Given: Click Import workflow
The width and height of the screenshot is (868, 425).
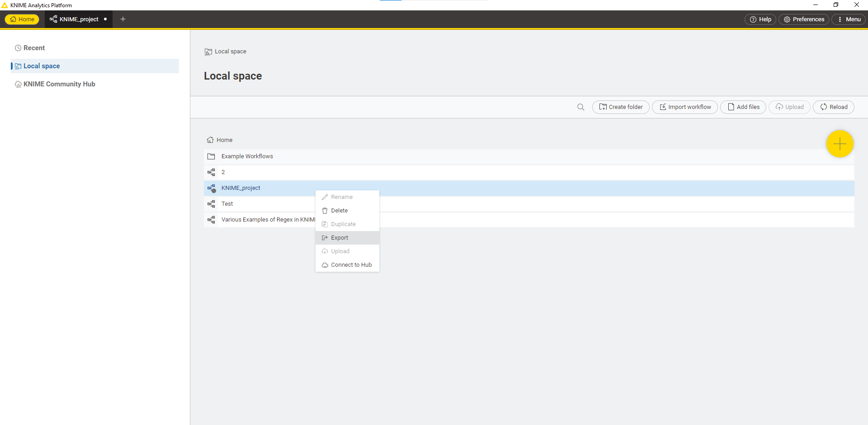Looking at the screenshot, I should 685,107.
